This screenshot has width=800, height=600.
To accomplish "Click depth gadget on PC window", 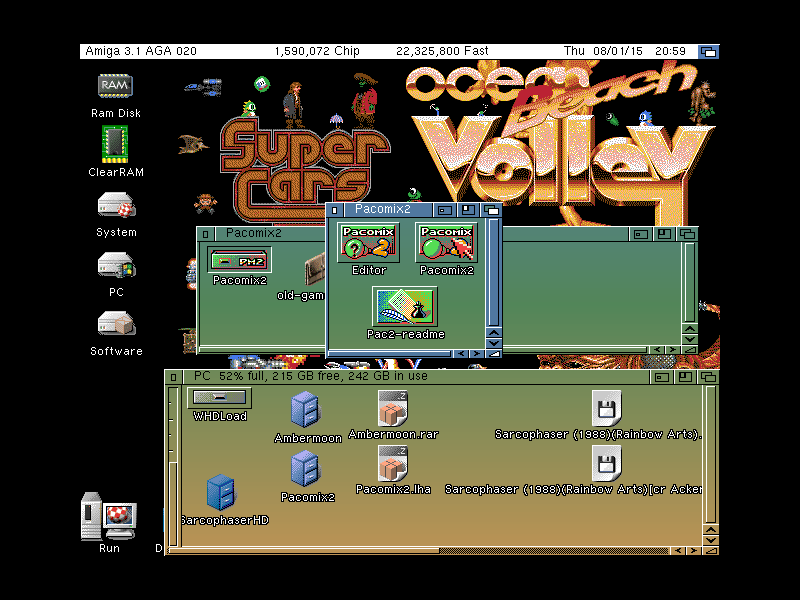I will [708, 377].
